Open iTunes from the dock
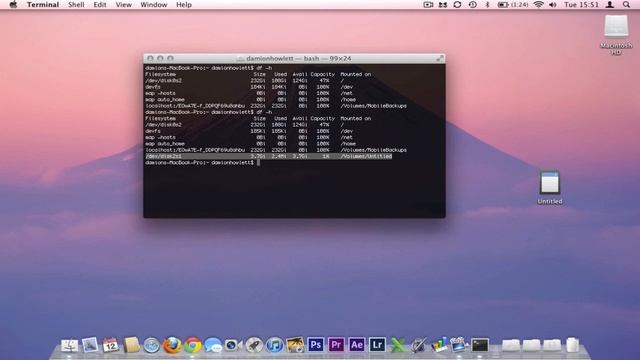Viewport: 640px width, 360px height. [x=275, y=345]
